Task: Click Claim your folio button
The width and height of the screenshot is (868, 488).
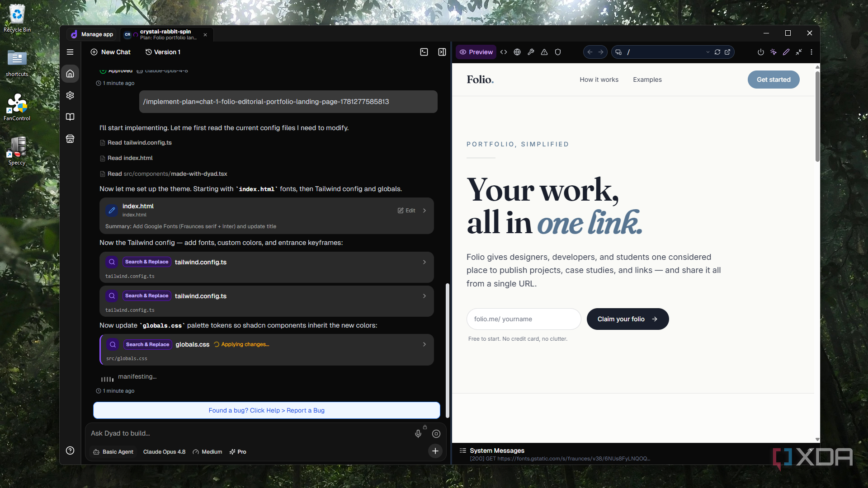Action: click(x=627, y=319)
